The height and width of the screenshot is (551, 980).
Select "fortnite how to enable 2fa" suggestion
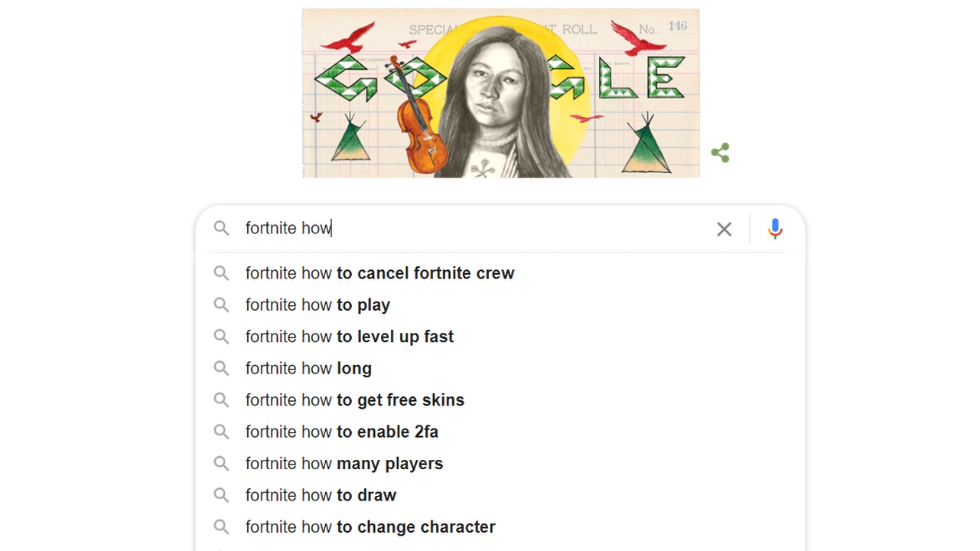click(x=342, y=432)
